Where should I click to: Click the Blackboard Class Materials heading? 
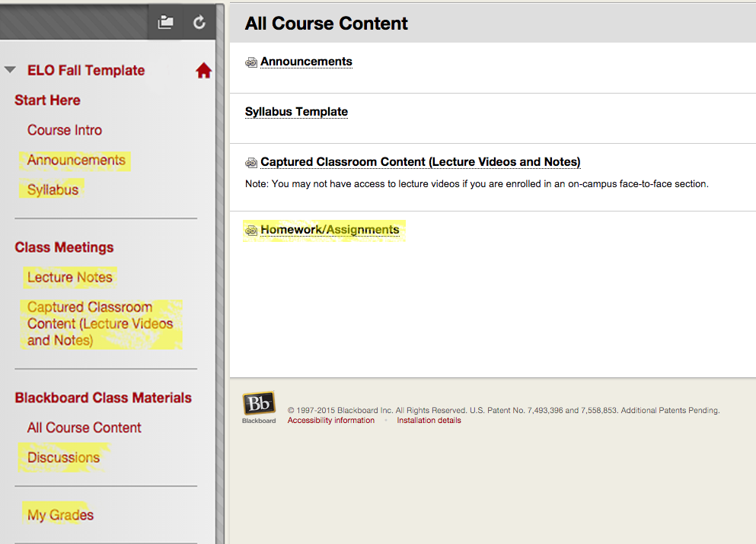pos(104,398)
